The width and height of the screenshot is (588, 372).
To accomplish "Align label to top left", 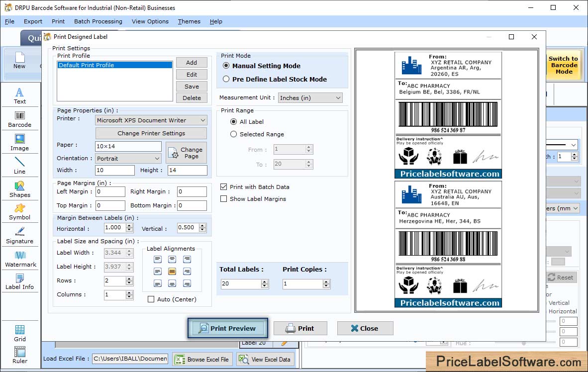I will [x=158, y=259].
